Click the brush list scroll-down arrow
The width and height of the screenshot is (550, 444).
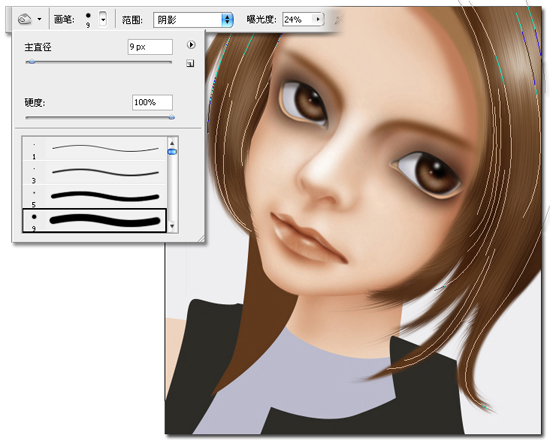172,226
